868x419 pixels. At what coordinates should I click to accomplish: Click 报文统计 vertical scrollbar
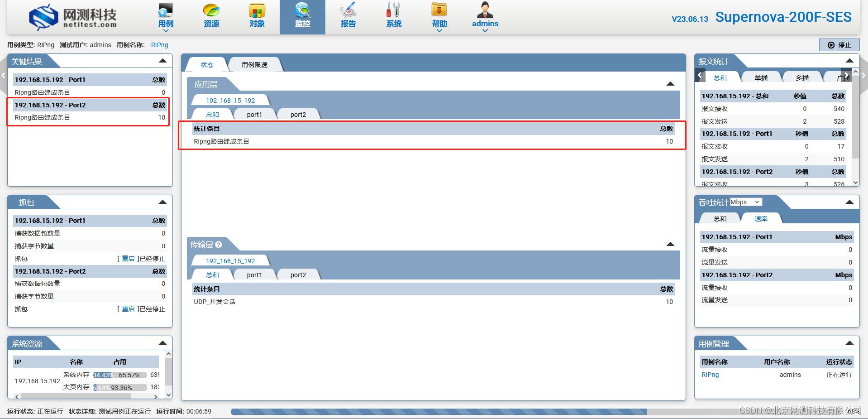click(x=855, y=127)
